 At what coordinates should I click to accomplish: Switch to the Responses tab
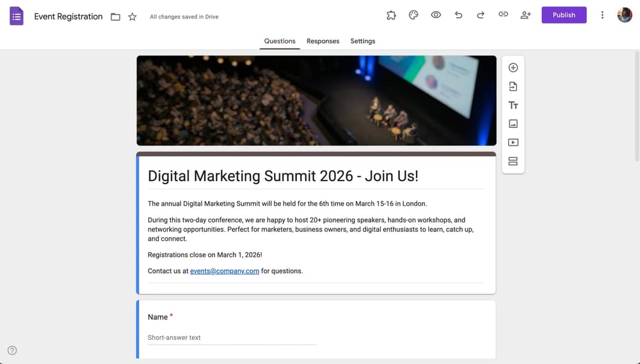tap(323, 41)
